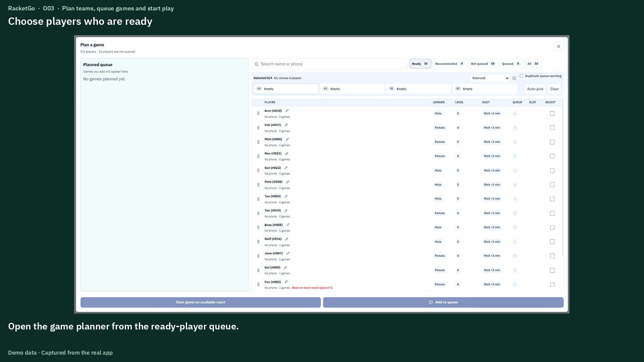644x362 pixels.
Task: Select checkbox for Arm (#018)
Action: 552,114
